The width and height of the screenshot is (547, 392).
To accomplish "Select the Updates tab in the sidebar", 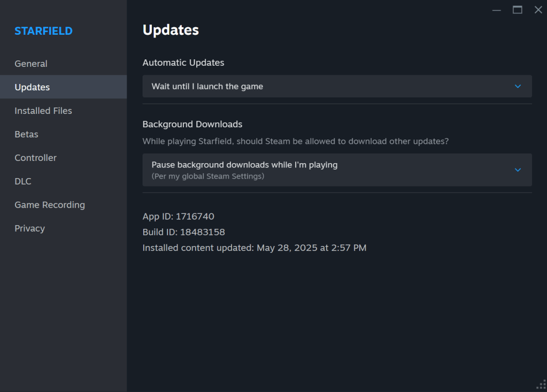I will [32, 87].
